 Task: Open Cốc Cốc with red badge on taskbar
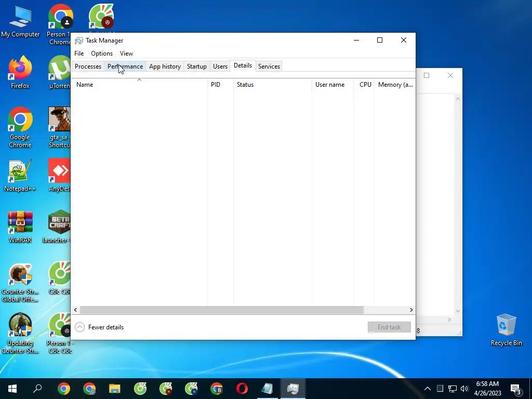(166, 389)
